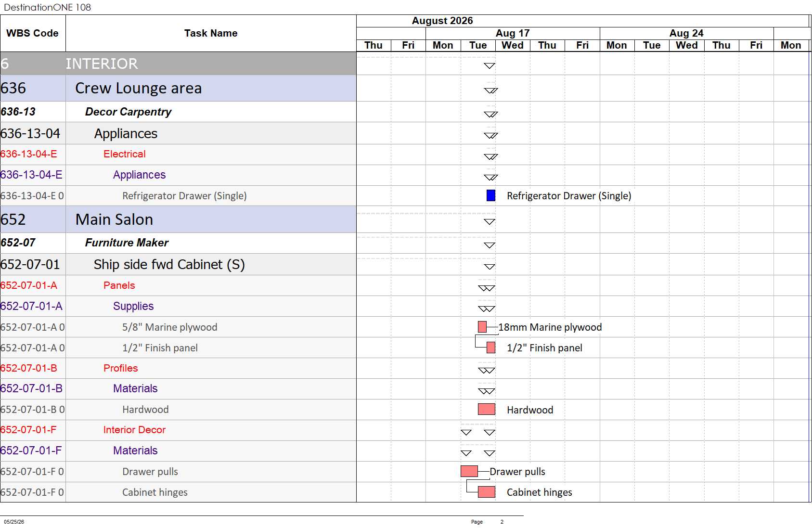Image resolution: width=812 pixels, height=528 pixels.
Task: Click the Task Name column header
Action: [211, 33]
